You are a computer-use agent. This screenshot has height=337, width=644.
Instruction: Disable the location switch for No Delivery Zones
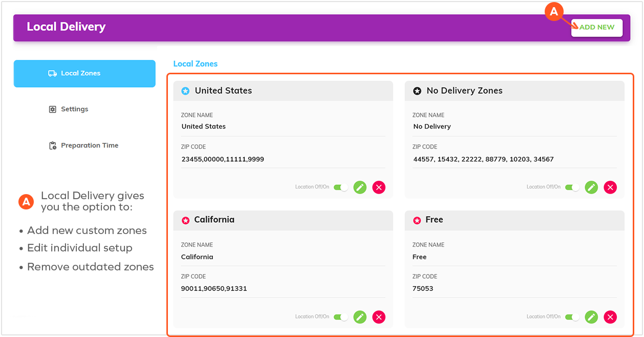[x=572, y=187]
